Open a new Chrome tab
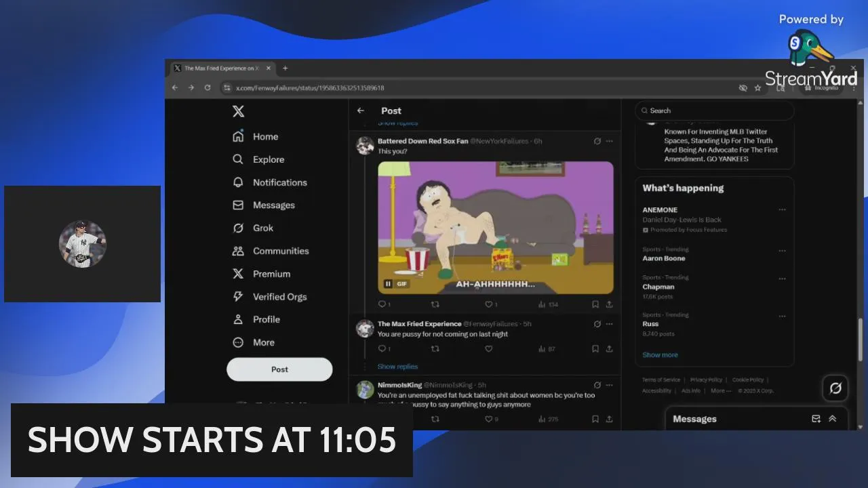The image size is (868, 488). tap(285, 68)
